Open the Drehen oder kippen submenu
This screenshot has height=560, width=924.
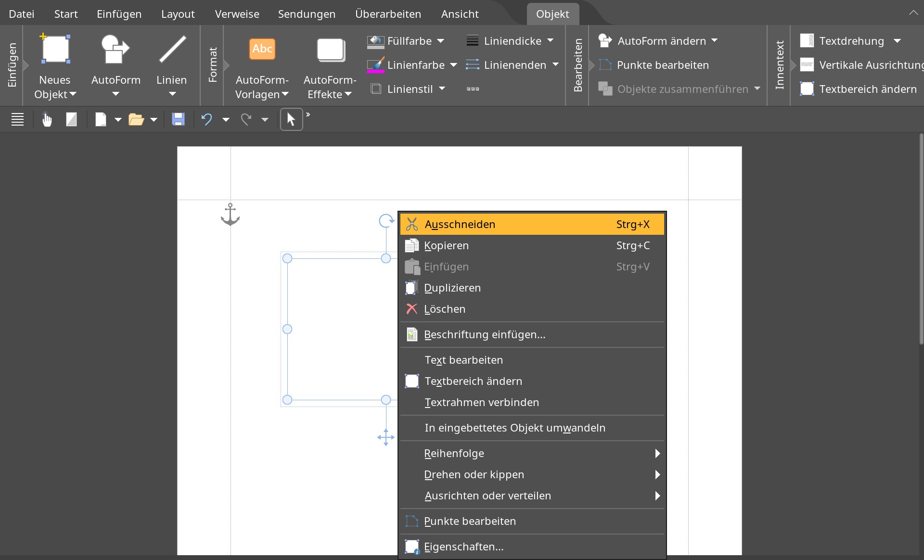coord(532,474)
